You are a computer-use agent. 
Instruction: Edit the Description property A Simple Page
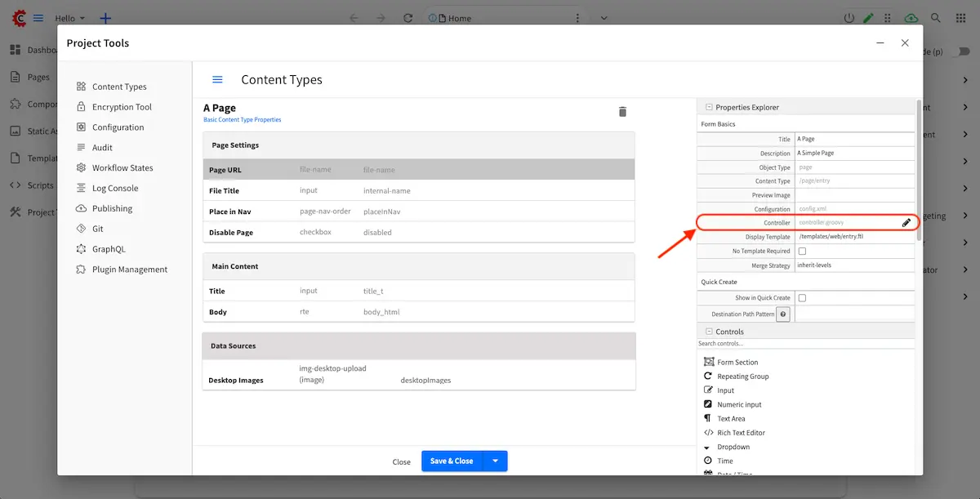pyautogui.click(x=855, y=154)
